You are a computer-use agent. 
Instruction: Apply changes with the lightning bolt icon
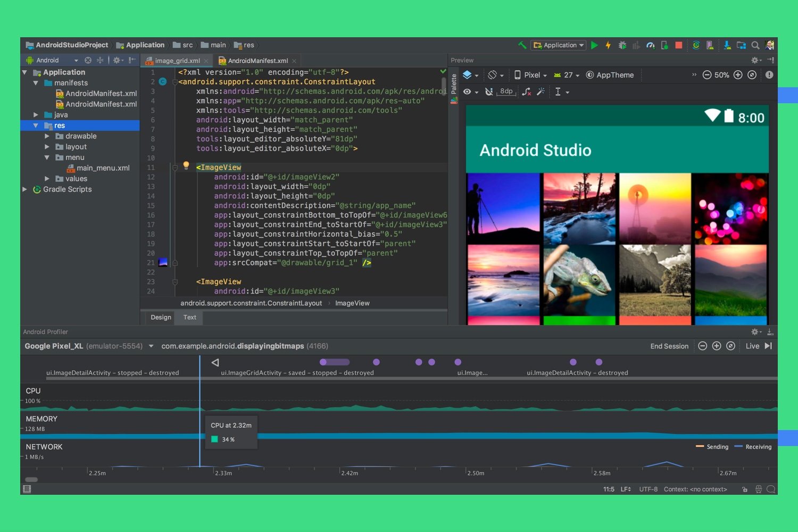tap(608, 45)
